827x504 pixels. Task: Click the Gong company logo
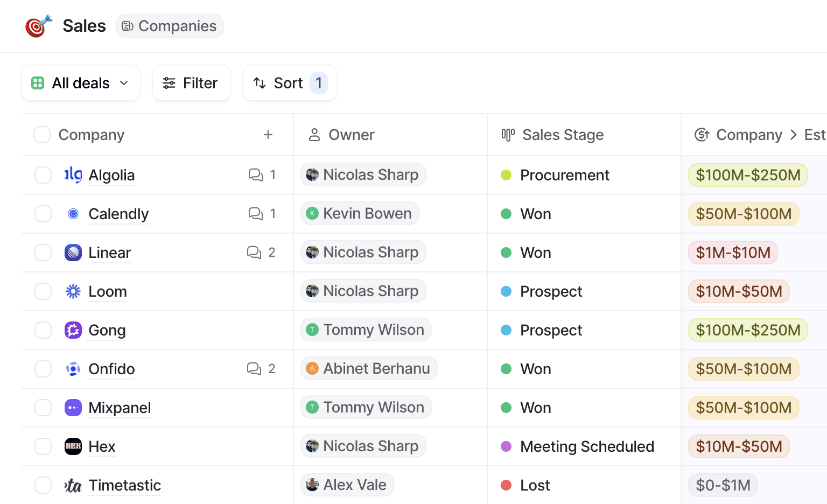(73, 330)
